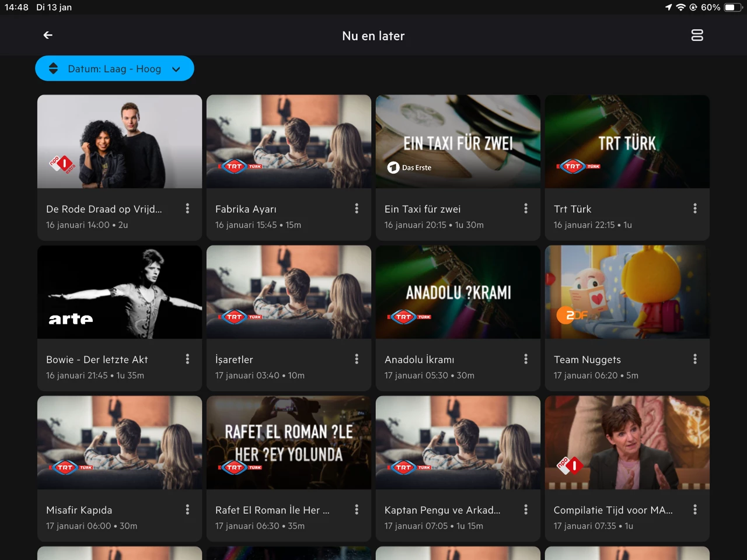Open the Datum: Laag - Hoog sort dropdown
This screenshot has height=560, width=747.
(x=114, y=69)
